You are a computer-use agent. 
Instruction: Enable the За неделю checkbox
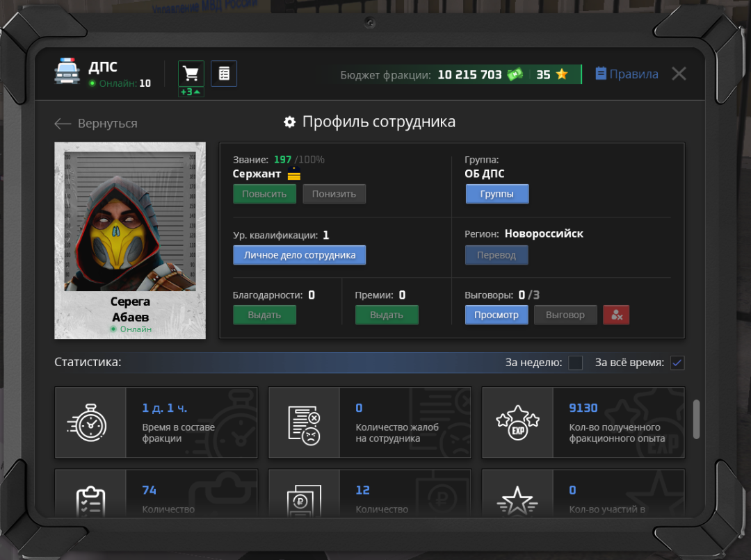[575, 363]
